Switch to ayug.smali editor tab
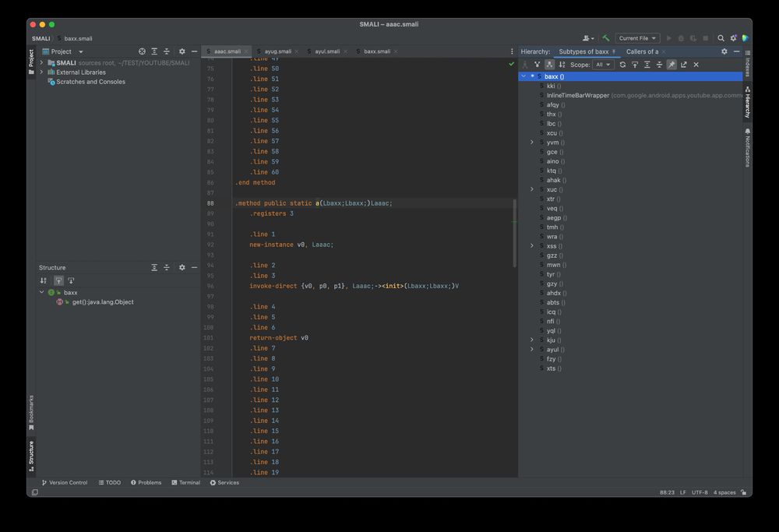This screenshot has width=779, height=532. [277, 51]
